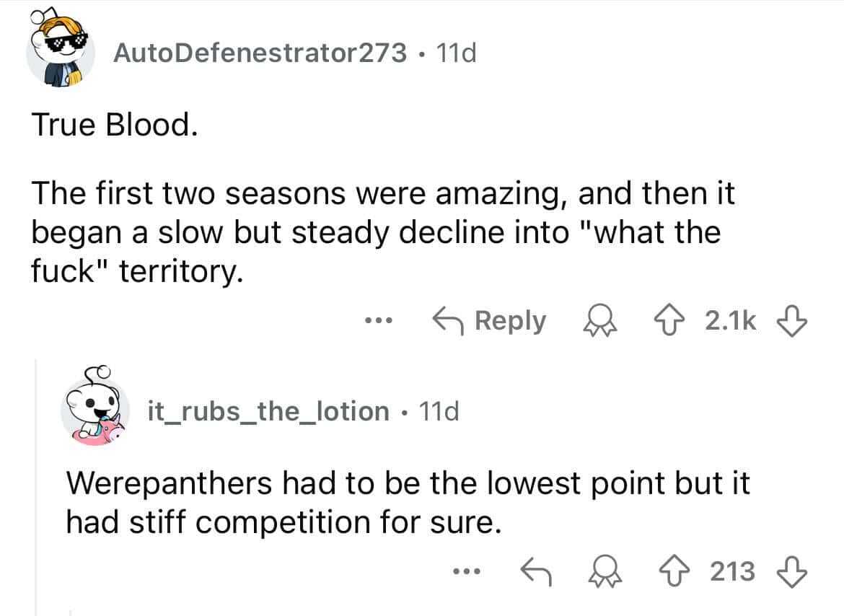Screen dimensions: 844x616
Task: Visit AutoDefenestrator273's user profile
Action: coord(260,53)
